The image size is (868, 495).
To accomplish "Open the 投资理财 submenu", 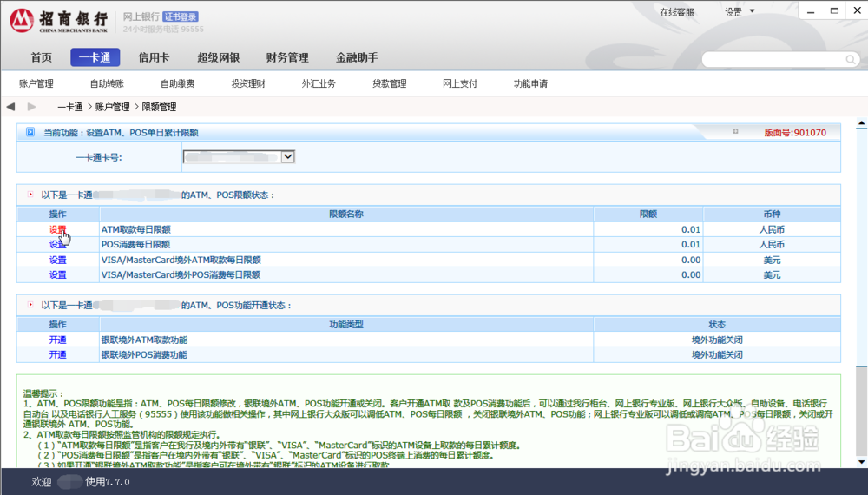I will (248, 83).
